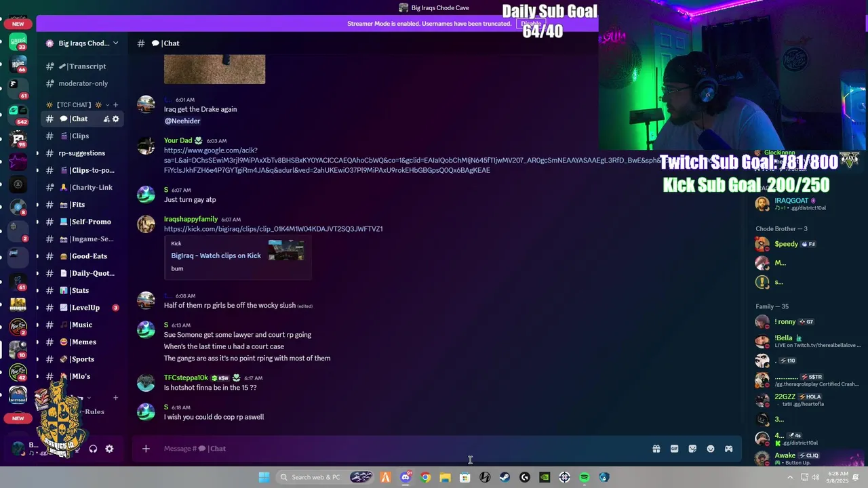Expand Big Iraqs Chod... server menu

click(x=82, y=43)
